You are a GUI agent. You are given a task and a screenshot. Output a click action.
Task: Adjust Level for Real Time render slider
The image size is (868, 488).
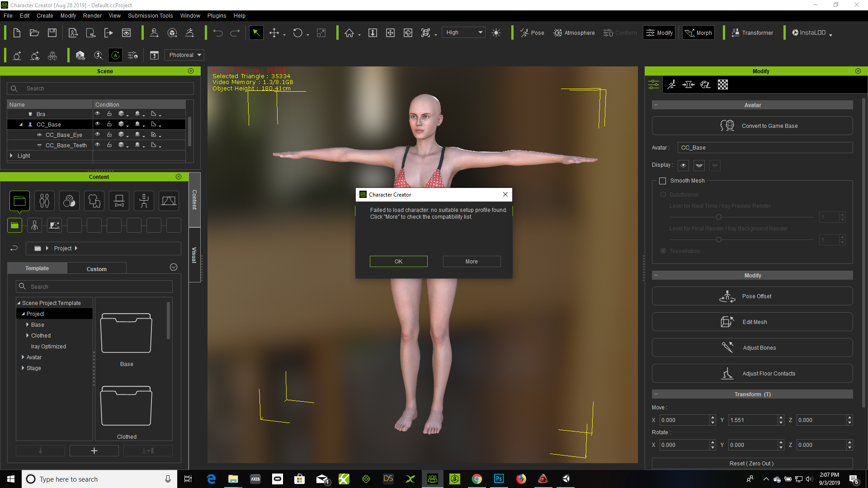(x=718, y=217)
